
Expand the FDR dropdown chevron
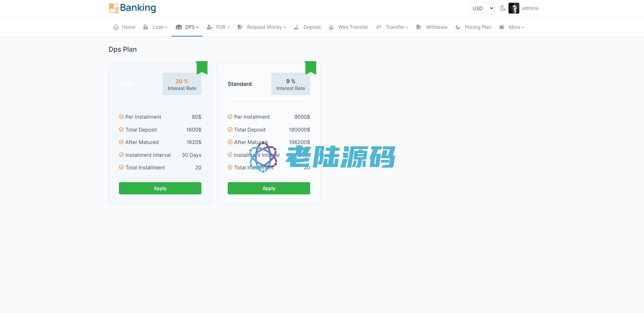(x=228, y=27)
